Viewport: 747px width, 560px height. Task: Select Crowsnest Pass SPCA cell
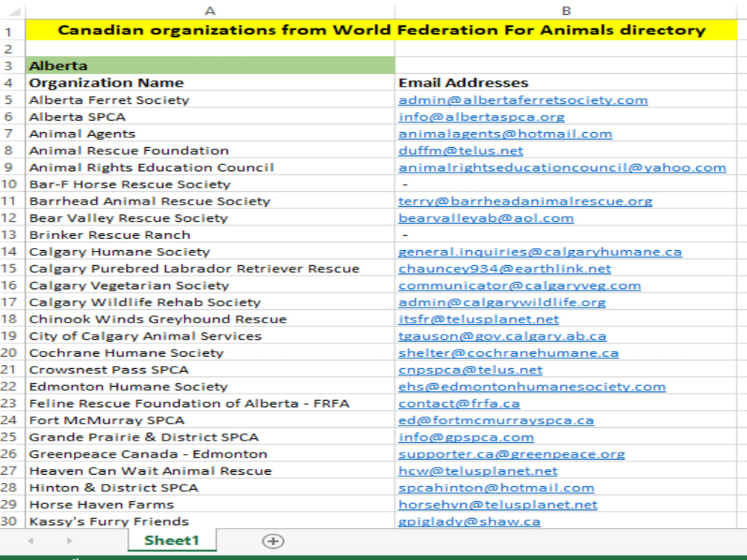click(210, 370)
